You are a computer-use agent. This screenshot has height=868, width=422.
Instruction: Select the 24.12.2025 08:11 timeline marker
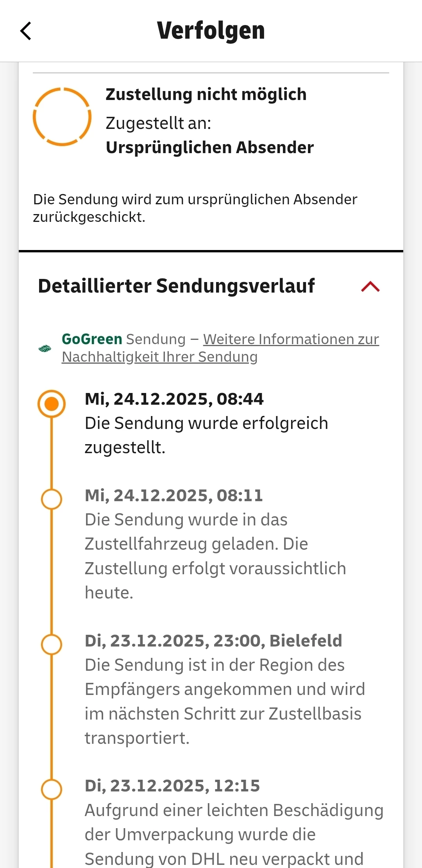tap(52, 499)
